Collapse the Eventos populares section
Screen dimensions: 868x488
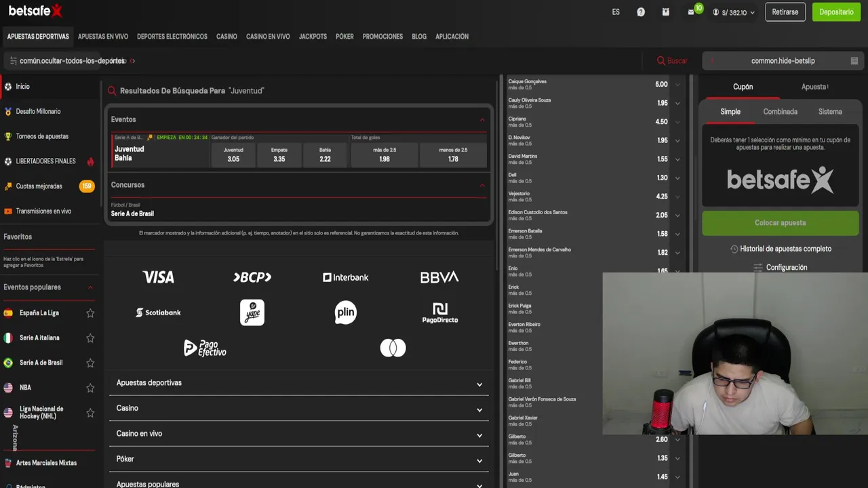(90, 287)
